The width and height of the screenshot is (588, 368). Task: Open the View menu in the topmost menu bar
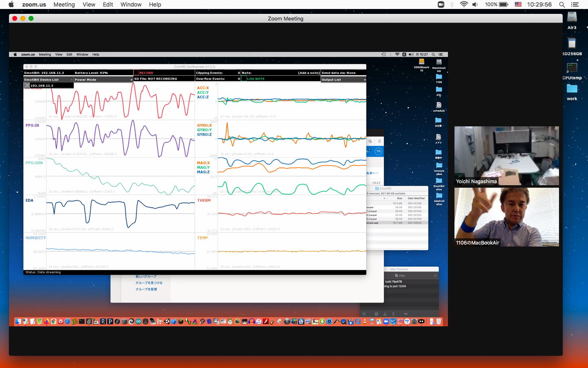coord(89,4)
